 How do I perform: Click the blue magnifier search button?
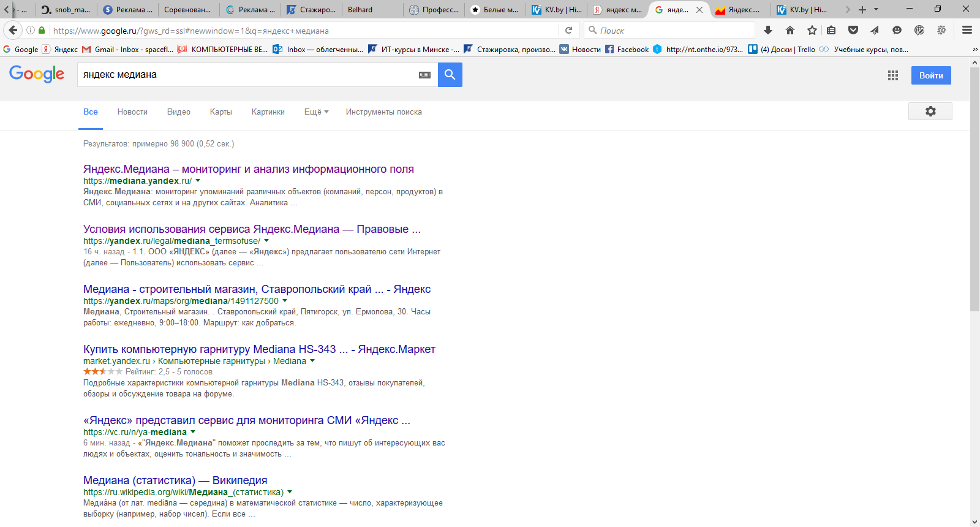(450, 75)
